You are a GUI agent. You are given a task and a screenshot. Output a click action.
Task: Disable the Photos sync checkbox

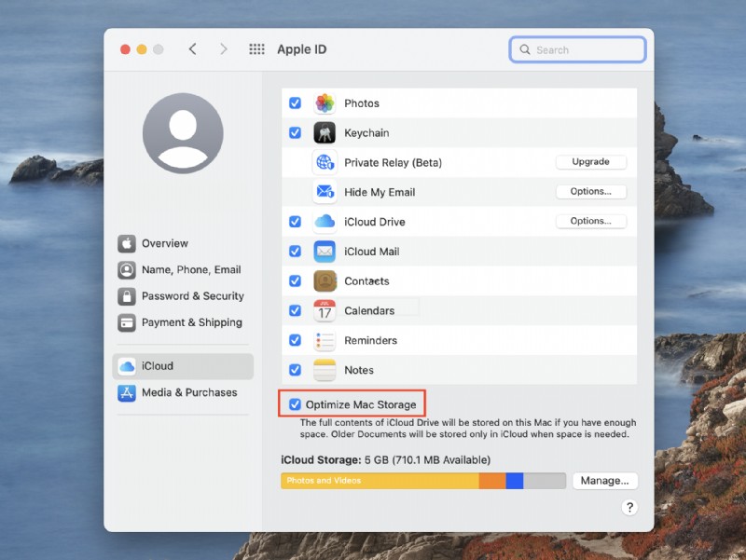[x=296, y=103]
